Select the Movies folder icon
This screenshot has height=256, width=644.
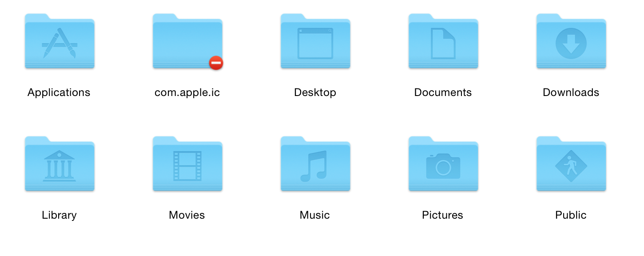(187, 164)
